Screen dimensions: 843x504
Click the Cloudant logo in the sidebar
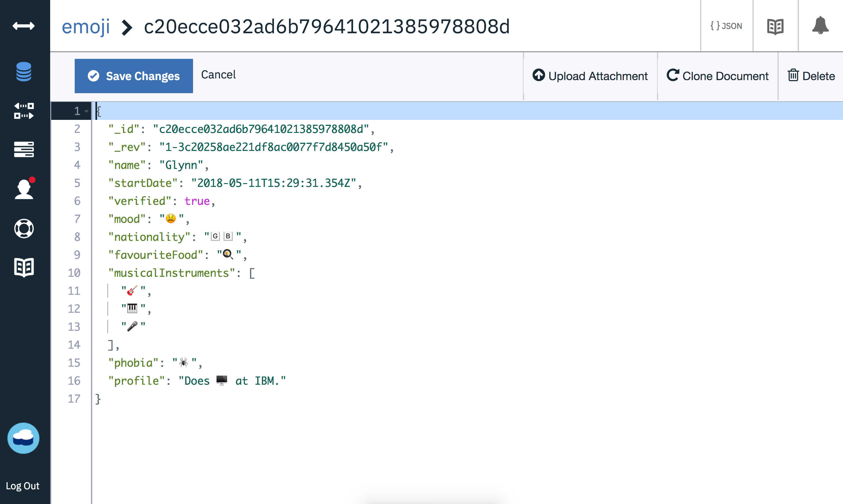click(23, 438)
